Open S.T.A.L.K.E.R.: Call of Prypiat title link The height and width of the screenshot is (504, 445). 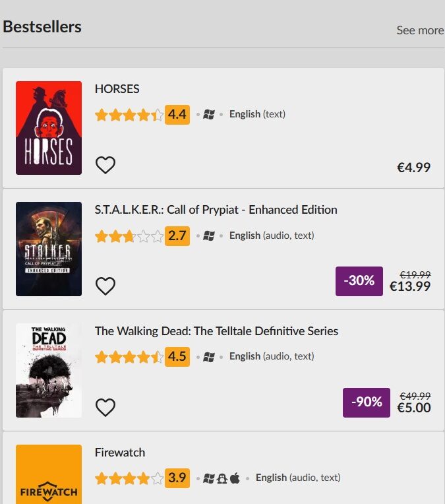click(x=216, y=210)
